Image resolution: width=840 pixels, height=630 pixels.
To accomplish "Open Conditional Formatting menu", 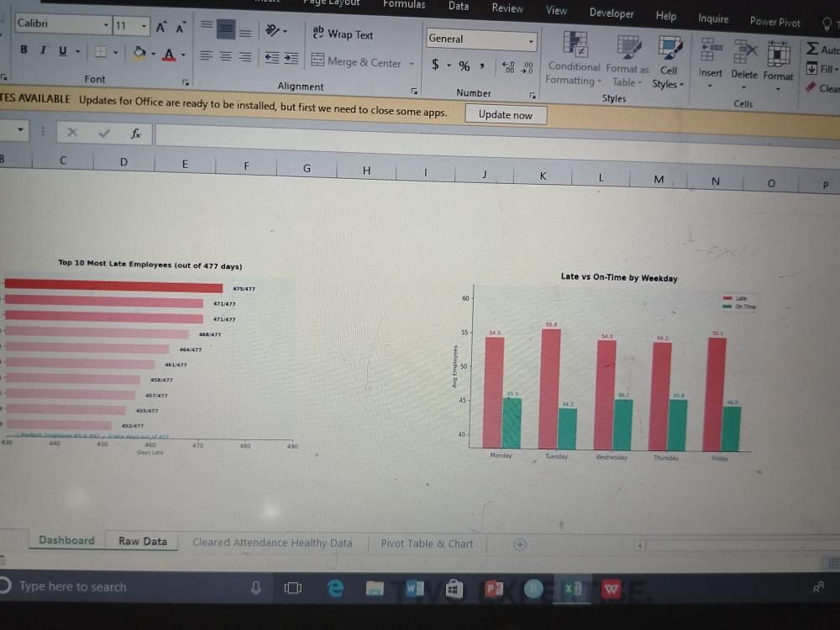I will [573, 58].
